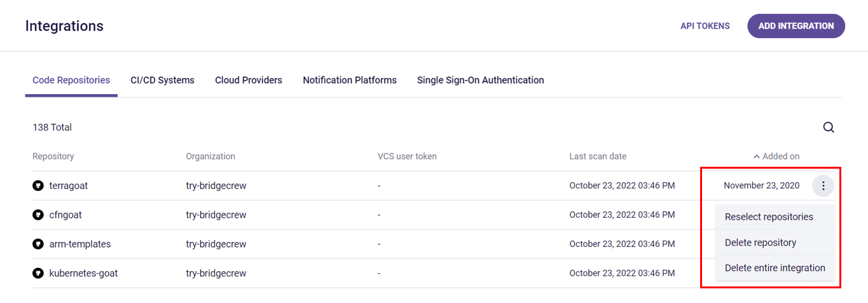
Task: Click the GitHub icon beside arm-templates
Action: (x=38, y=244)
